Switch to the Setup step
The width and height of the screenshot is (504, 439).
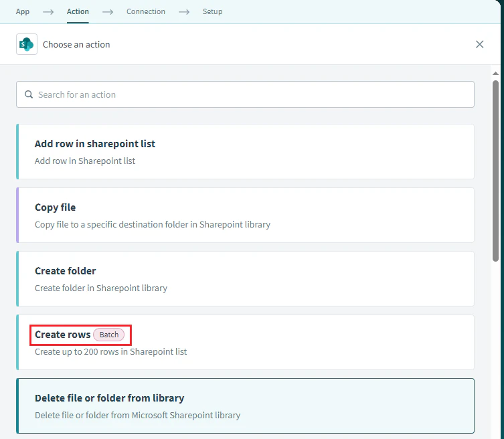pyautogui.click(x=212, y=11)
